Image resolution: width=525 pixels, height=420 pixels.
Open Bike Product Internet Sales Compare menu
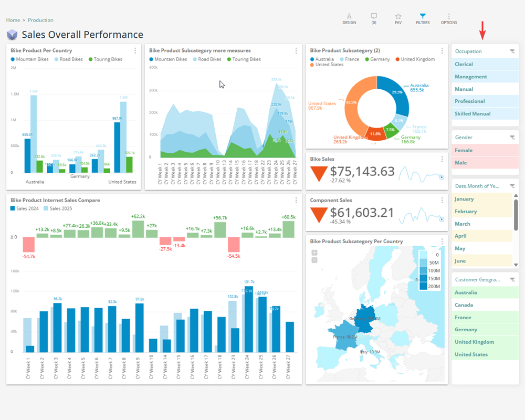[296, 201]
